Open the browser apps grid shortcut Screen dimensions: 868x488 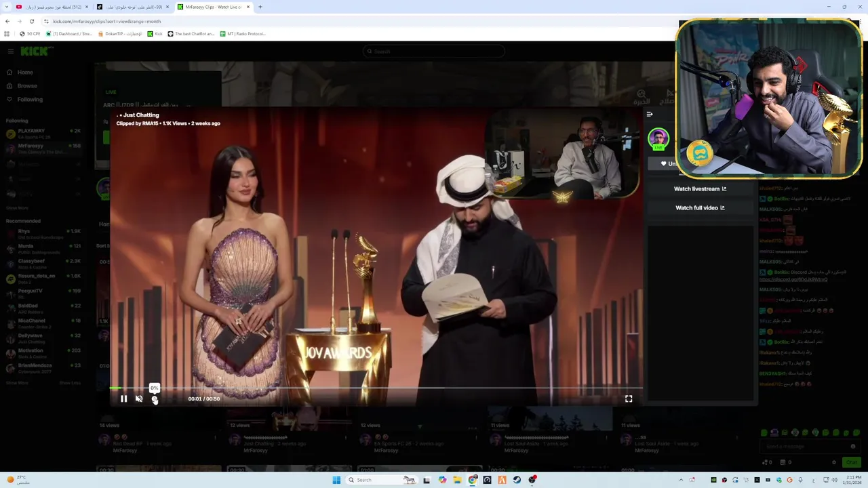pyautogui.click(x=7, y=34)
